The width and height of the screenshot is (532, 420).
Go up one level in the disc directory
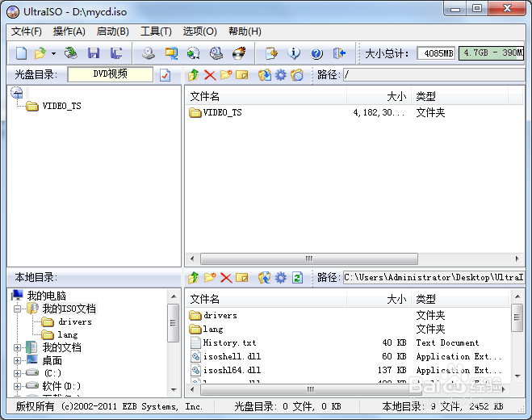(x=194, y=74)
